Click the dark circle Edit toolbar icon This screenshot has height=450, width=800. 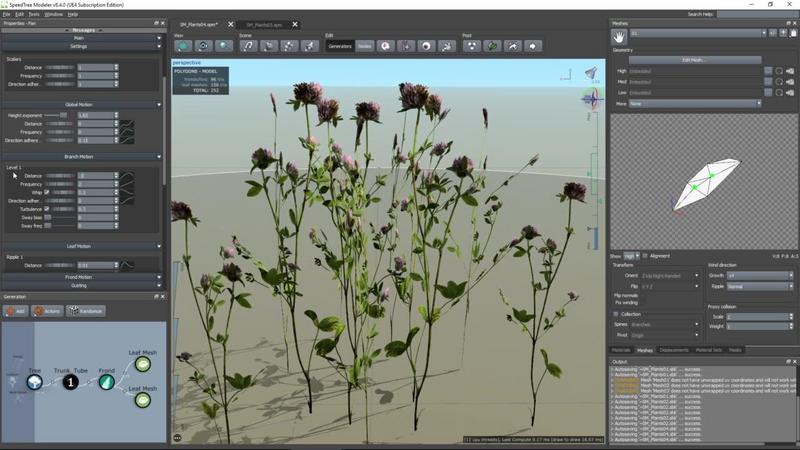(427, 46)
